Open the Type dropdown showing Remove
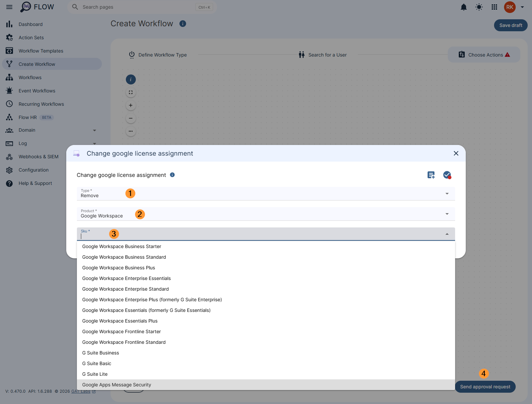The height and width of the screenshot is (404, 532). [x=266, y=194]
